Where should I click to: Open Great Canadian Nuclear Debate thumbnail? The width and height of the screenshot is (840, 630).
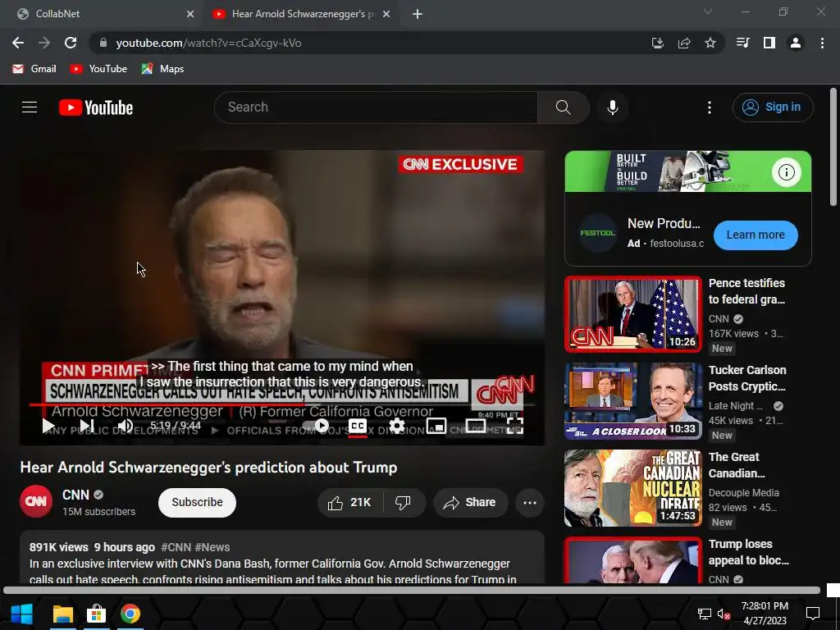point(633,488)
